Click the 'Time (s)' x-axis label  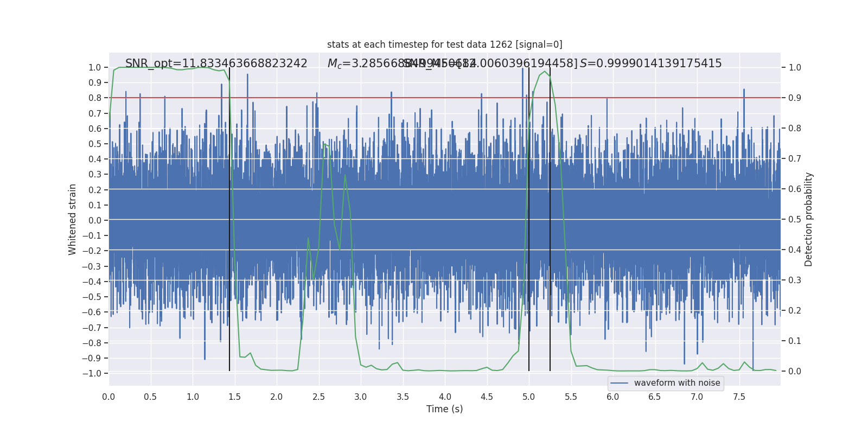pos(444,409)
